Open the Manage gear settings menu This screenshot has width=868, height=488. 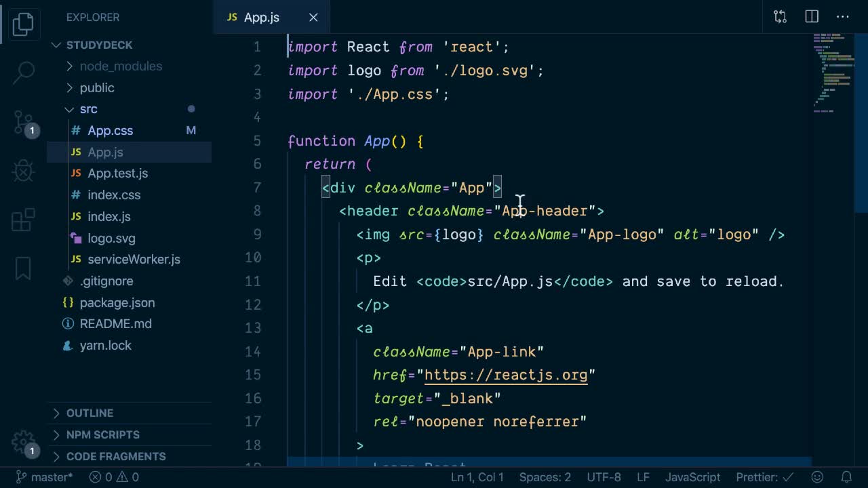(x=24, y=443)
